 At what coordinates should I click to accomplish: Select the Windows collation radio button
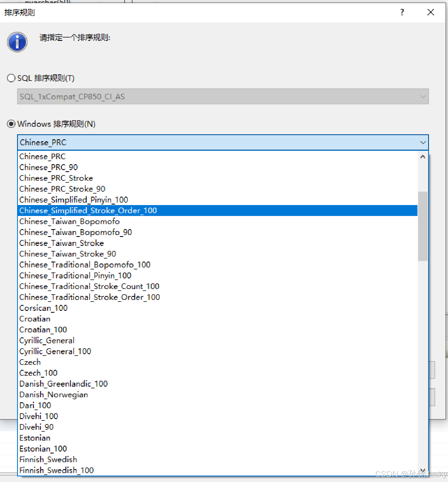11,124
